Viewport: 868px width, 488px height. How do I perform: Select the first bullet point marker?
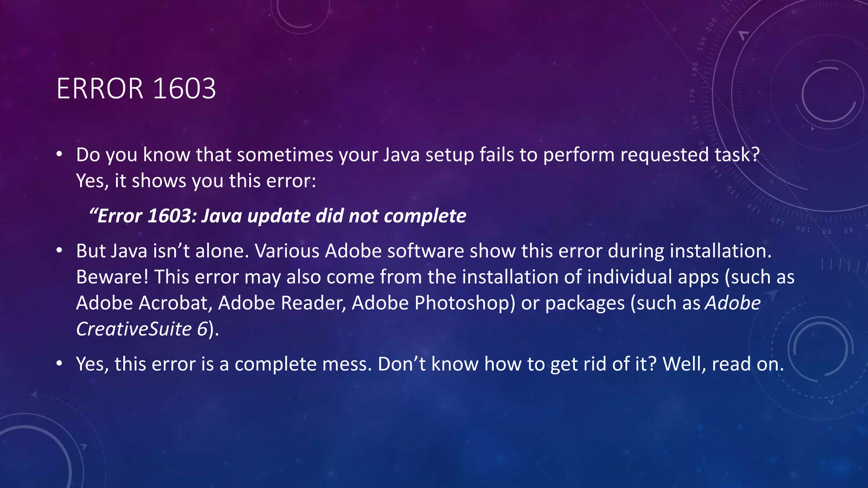[59, 155]
